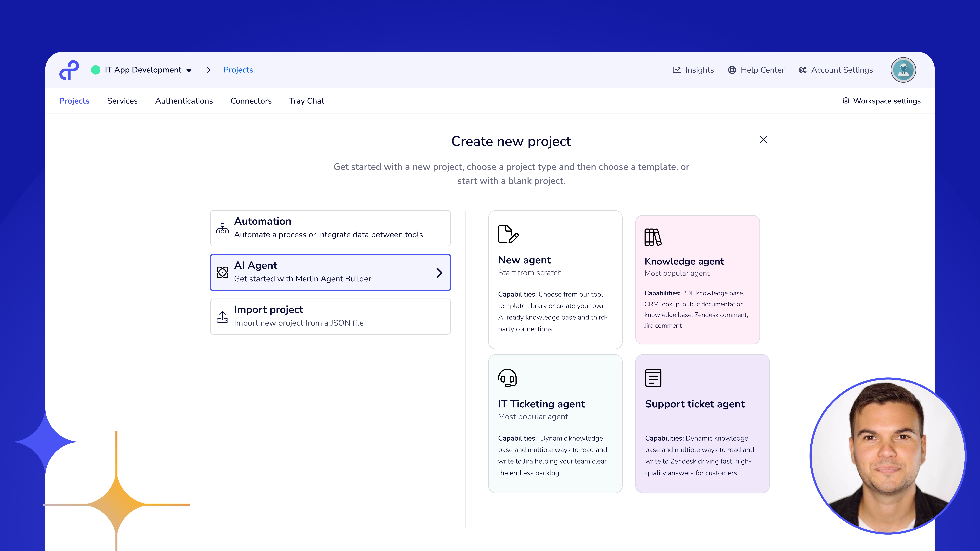Choose the Support ticket agent template card
This screenshot has width=980, height=551.
click(x=702, y=424)
